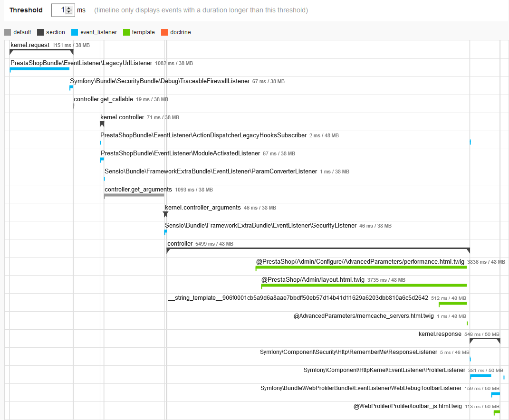509x420 pixels.
Task: Click the ProfilerListener blue bar
Action: coord(480,376)
